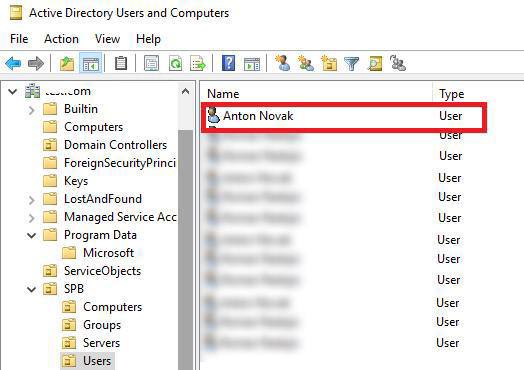Select the Program Data tree item

tap(100, 235)
